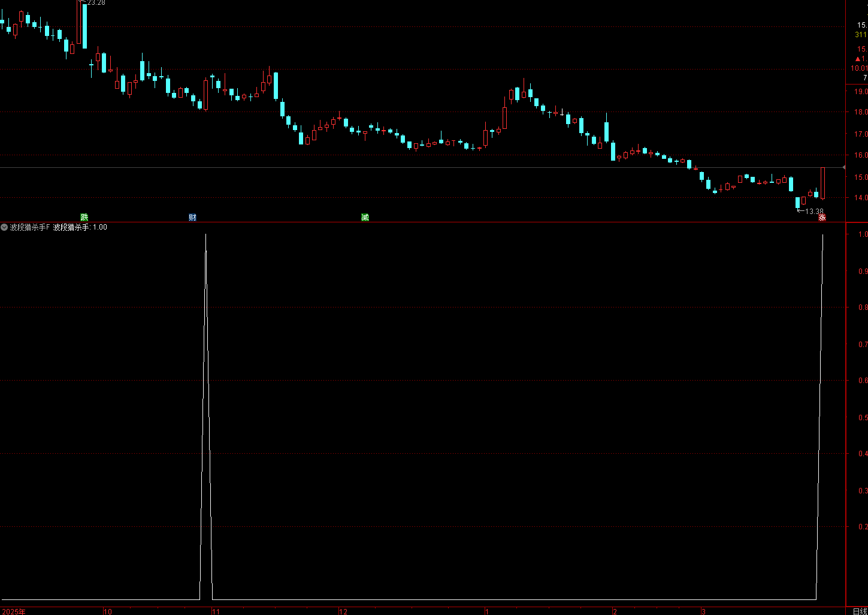Viewport: 868px width, 615px height.
Task: Click the month 1 axis label
Action: [x=487, y=611]
